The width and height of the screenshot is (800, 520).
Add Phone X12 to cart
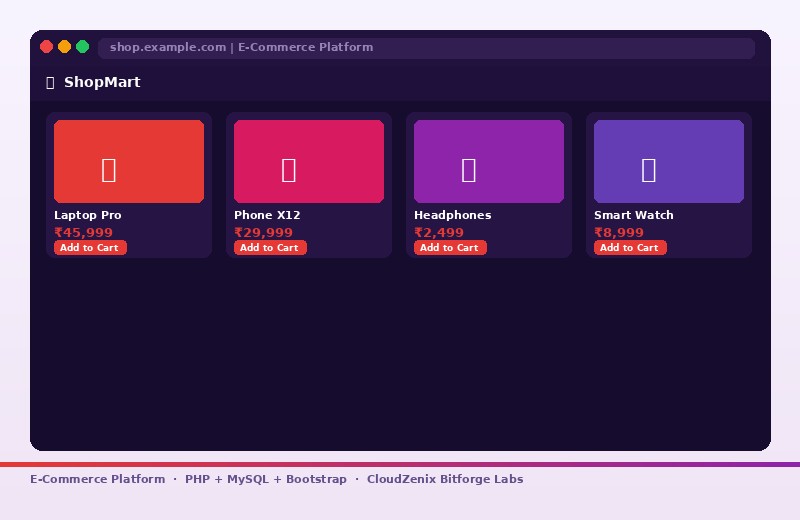(270, 247)
